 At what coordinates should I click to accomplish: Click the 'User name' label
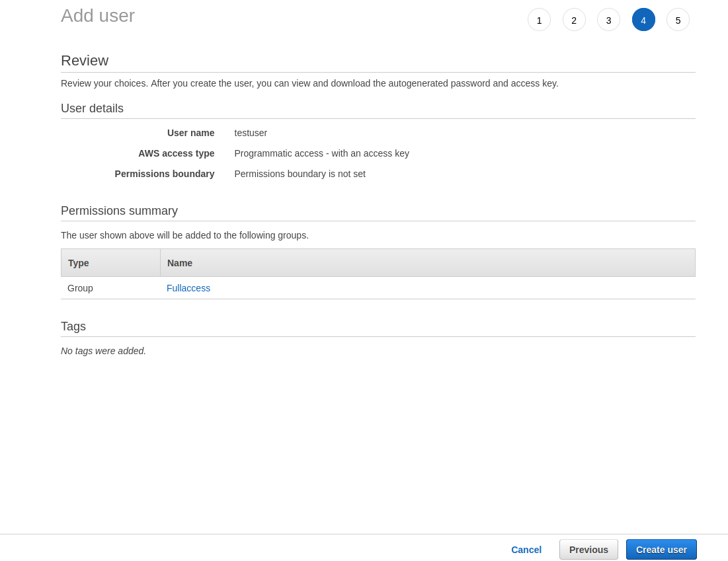[191, 133]
